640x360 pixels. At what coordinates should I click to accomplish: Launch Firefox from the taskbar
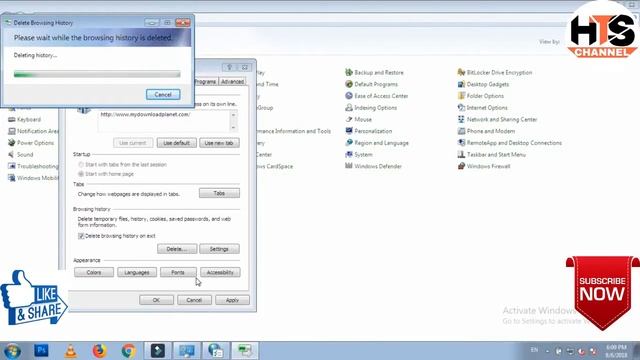(100, 351)
